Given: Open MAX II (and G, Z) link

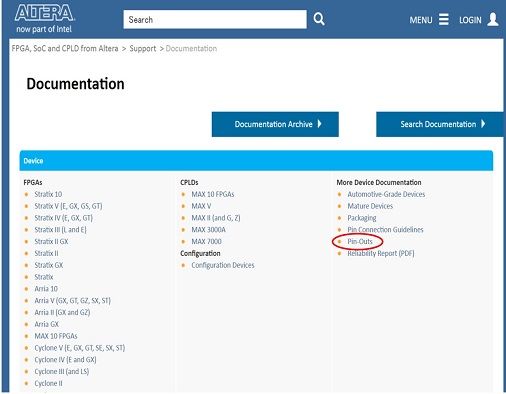Looking at the screenshot, I should click(216, 218).
